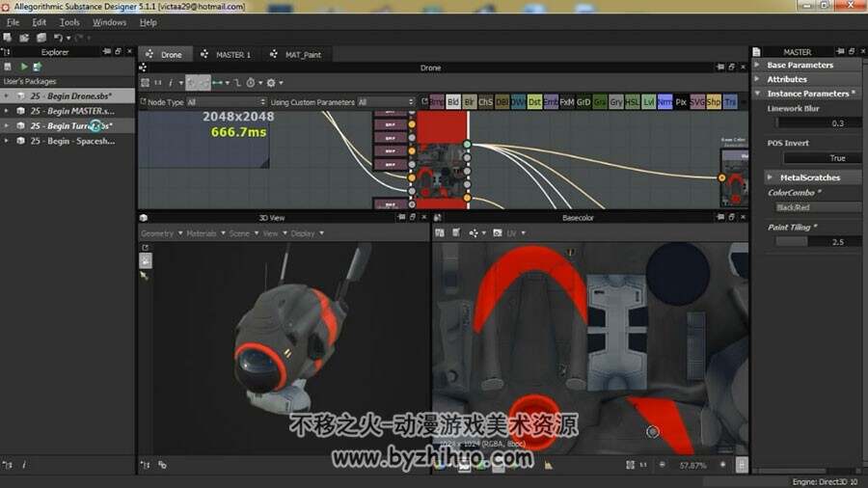Close the Explorer panel

pyautogui.click(x=129, y=51)
